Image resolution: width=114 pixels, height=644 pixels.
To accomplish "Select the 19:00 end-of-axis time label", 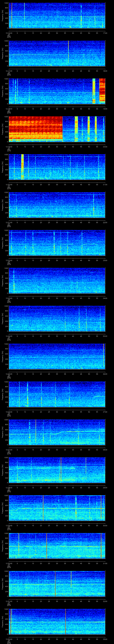I will pyautogui.click(x=105, y=109).
